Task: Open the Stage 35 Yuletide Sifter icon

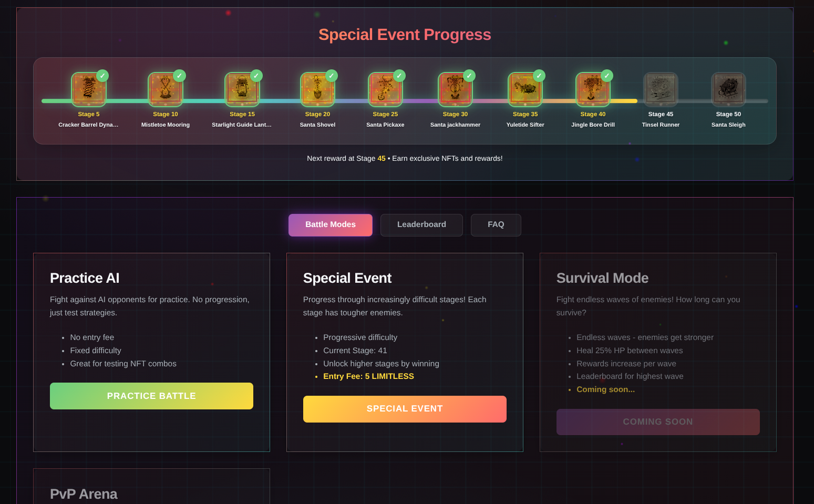Action: (525, 90)
